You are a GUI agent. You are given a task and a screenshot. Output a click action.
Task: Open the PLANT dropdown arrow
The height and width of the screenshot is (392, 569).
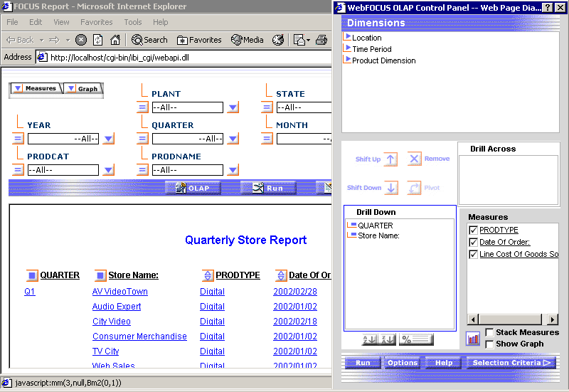233,107
